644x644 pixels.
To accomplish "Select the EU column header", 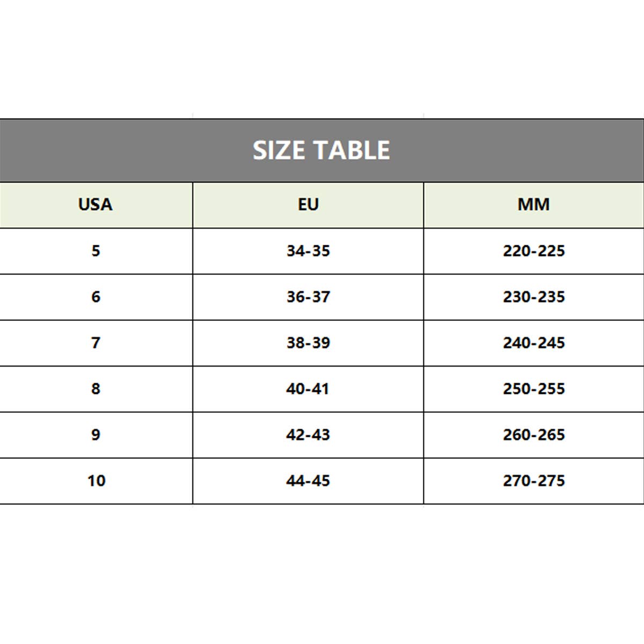I will (308, 204).
